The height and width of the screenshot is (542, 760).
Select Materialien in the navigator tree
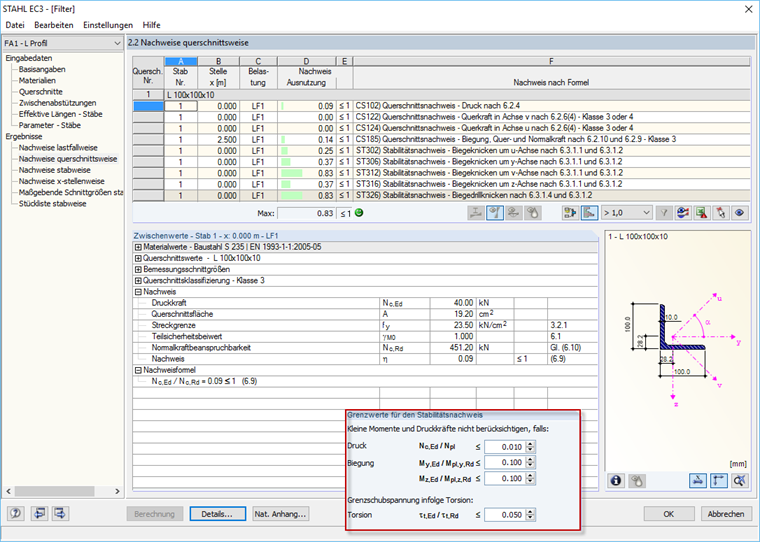(x=37, y=80)
